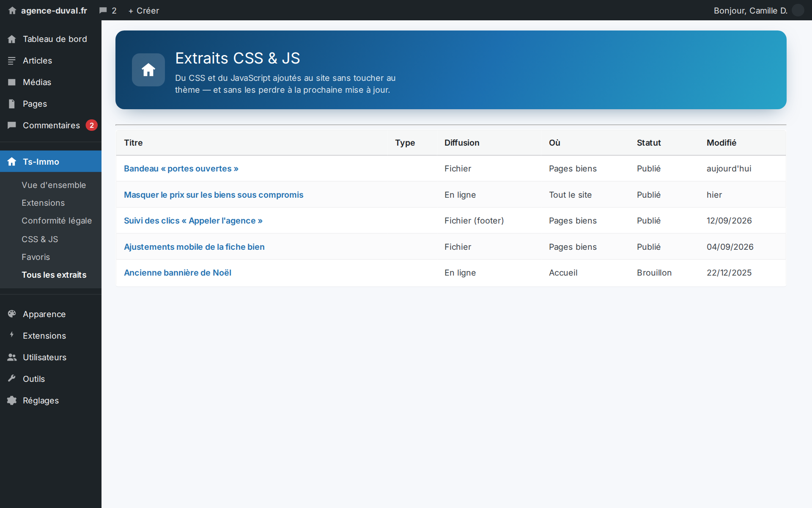This screenshot has height=508, width=812.
Task: Click the user avatar next to Camille D.
Action: 798,10
